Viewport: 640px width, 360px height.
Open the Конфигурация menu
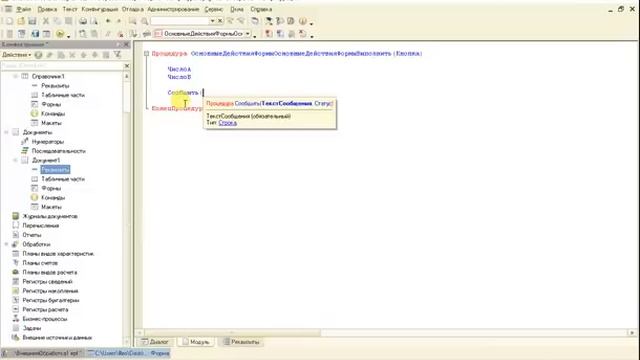pos(100,9)
